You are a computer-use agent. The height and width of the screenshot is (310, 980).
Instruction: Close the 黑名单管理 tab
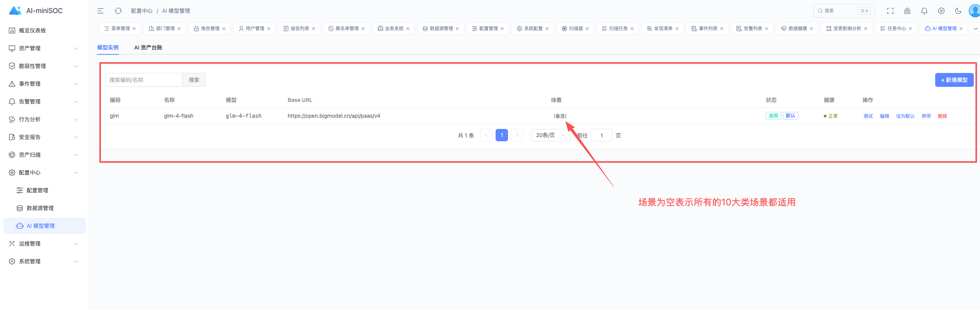point(363,29)
